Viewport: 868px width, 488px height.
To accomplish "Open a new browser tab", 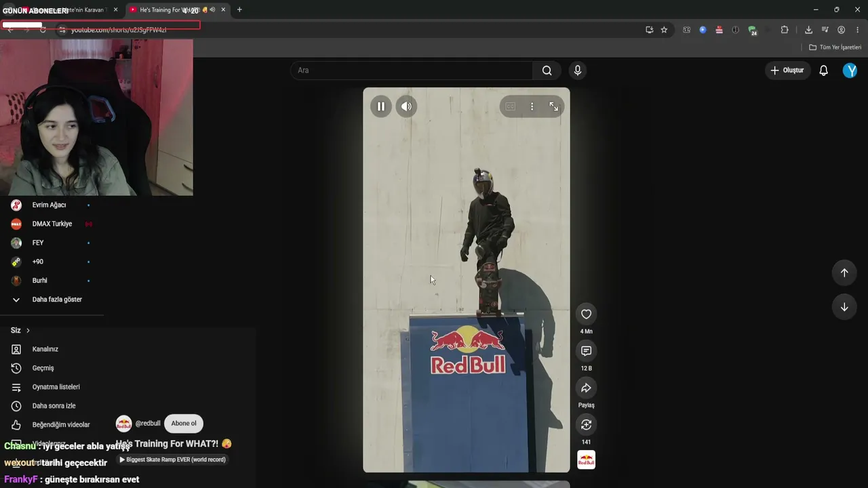I will tap(239, 9).
